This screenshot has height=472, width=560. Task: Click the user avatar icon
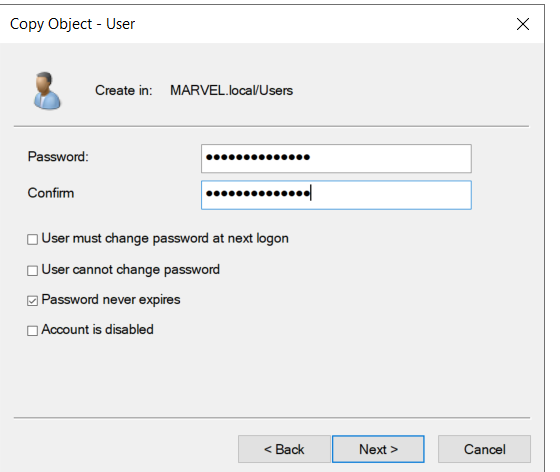(47, 91)
